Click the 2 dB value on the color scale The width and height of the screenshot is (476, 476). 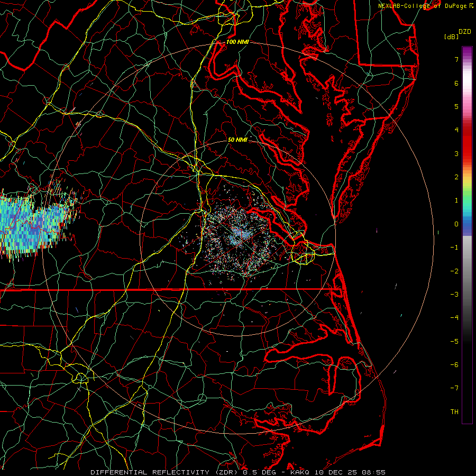(x=456, y=177)
